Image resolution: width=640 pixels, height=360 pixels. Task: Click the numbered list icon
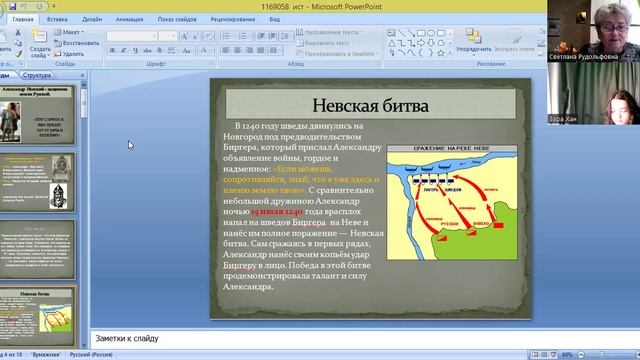(x=243, y=36)
